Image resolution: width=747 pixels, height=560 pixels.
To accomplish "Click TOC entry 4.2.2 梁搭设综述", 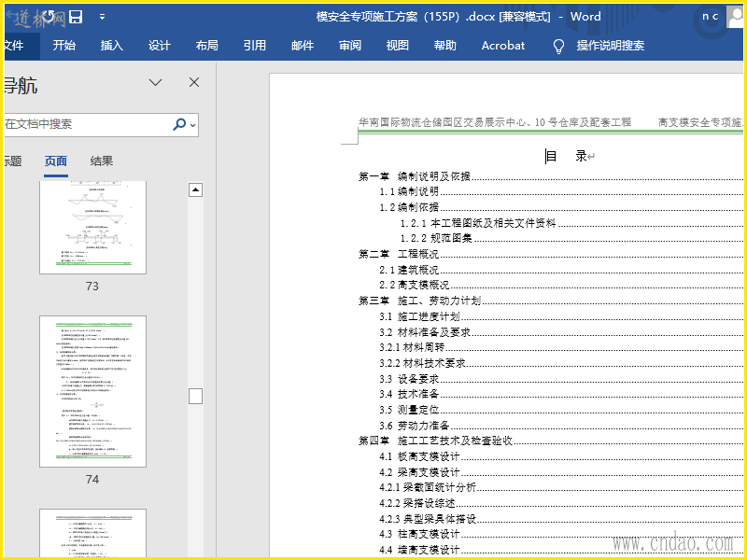I will [x=416, y=503].
